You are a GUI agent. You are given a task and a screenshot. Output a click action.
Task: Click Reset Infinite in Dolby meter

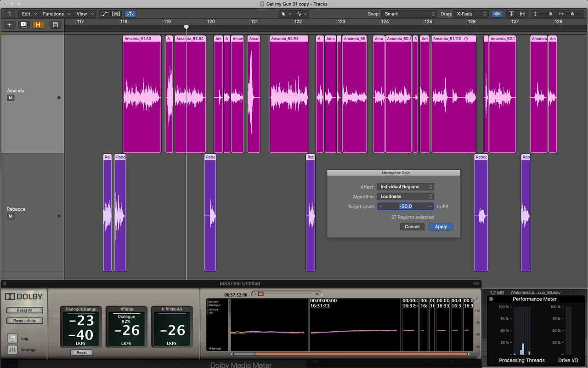24,321
